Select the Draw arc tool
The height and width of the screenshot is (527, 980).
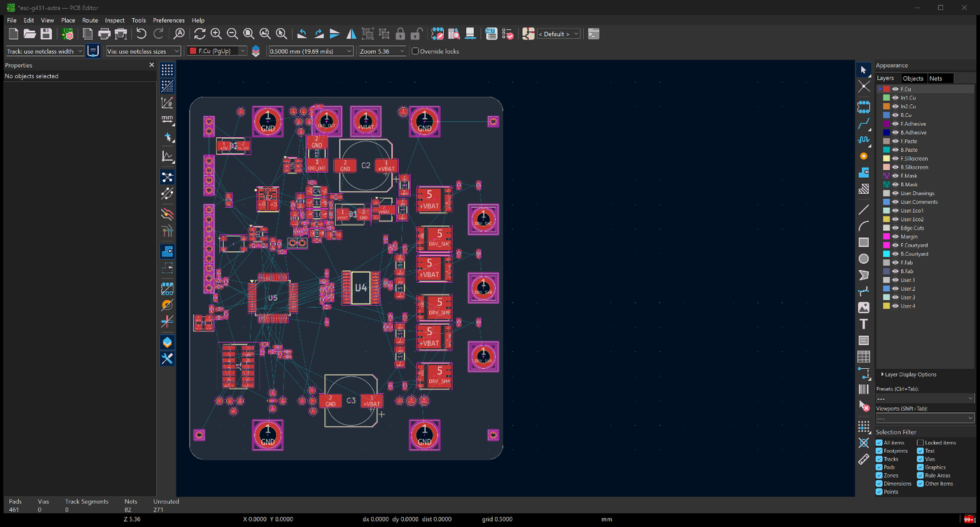(x=864, y=226)
